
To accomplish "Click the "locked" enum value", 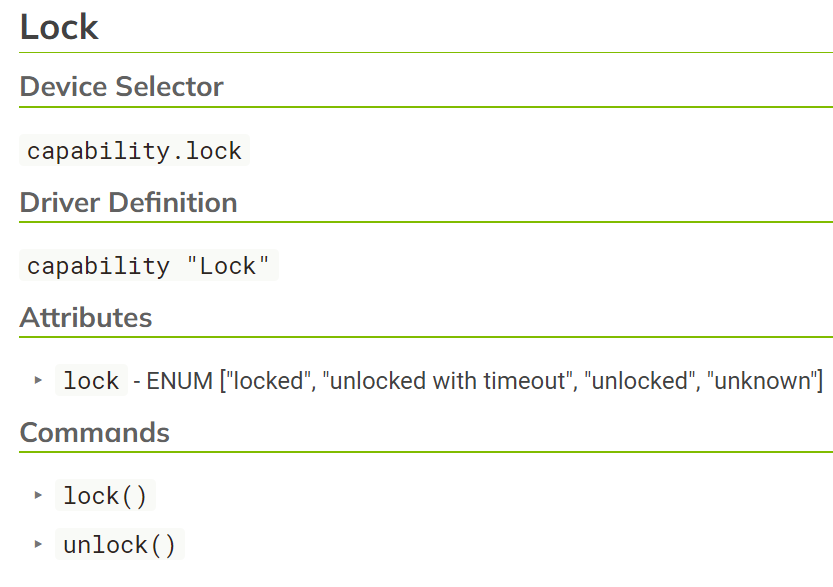I will click(x=265, y=381).
